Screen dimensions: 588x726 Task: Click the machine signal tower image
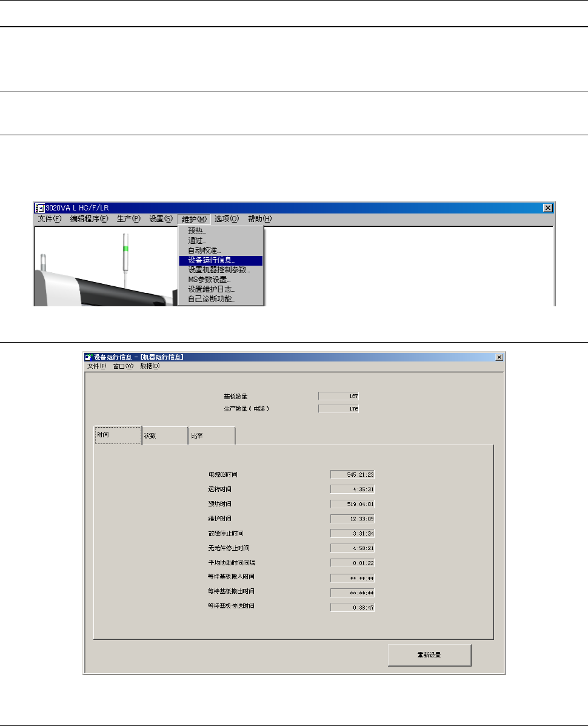125,260
